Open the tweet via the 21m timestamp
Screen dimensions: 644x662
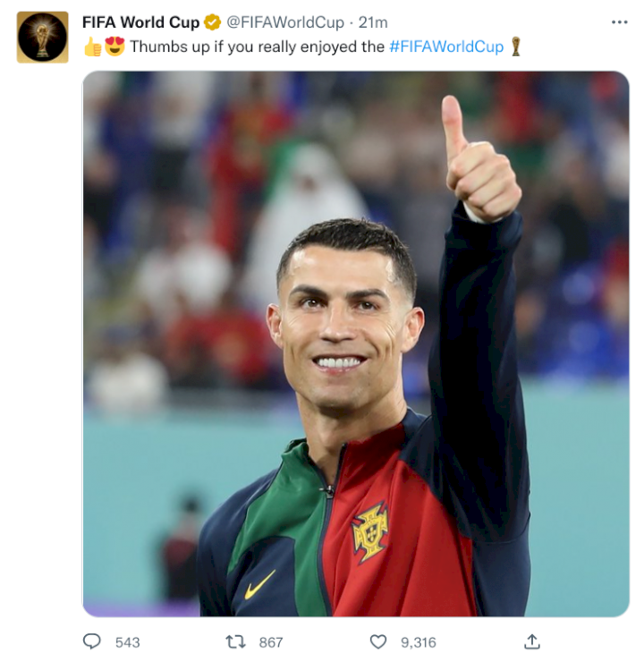(x=373, y=22)
